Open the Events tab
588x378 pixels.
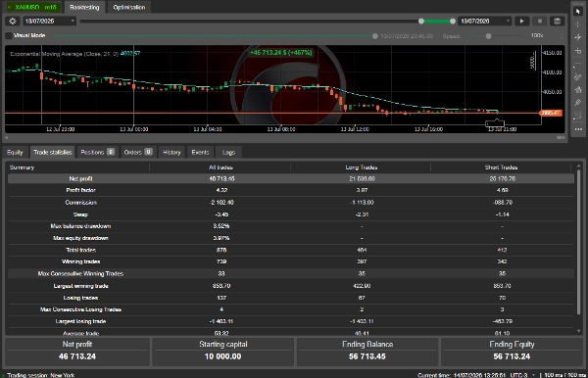200,152
